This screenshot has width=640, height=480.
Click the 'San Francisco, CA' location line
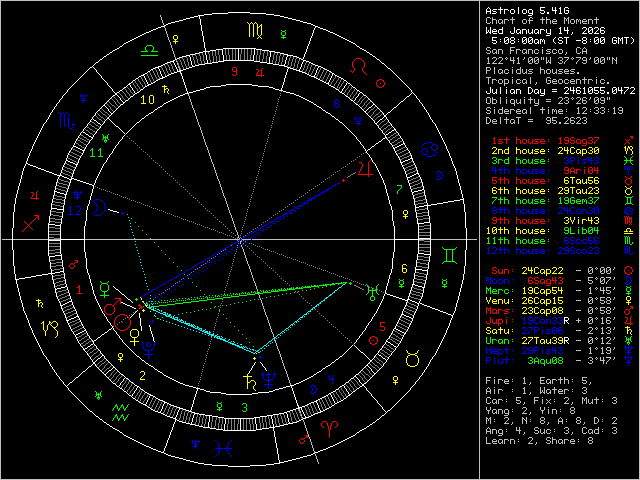click(x=536, y=51)
